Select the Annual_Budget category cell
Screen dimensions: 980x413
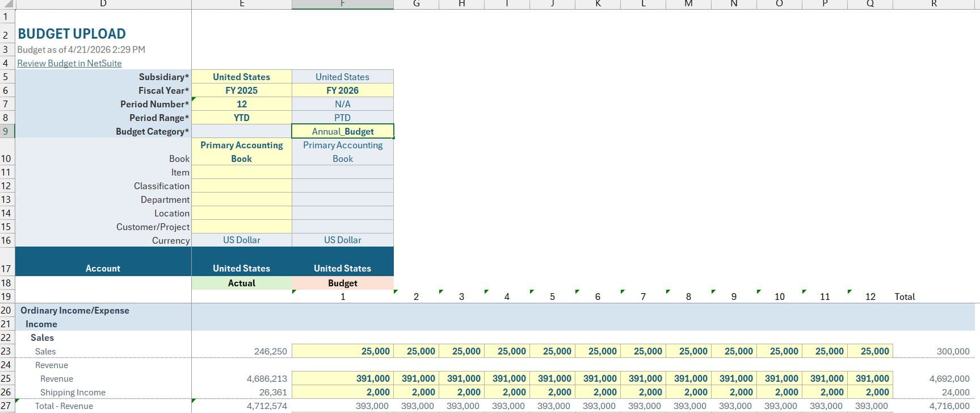pyautogui.click(x=343, y=131)
